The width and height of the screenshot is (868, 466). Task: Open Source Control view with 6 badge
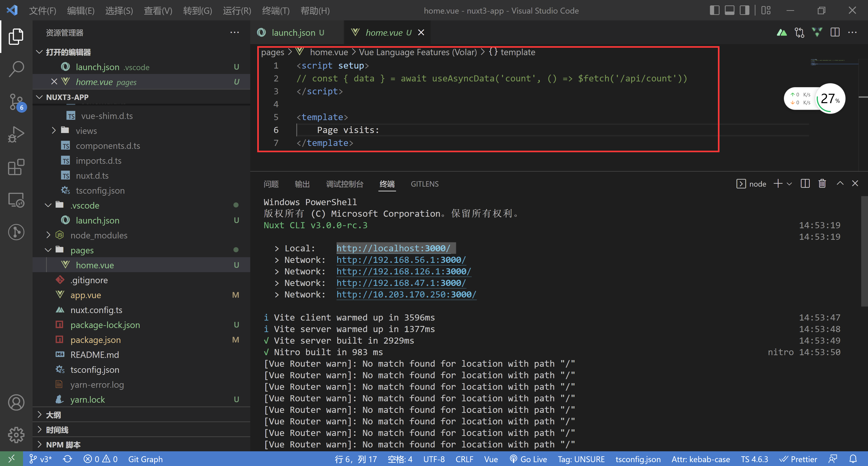click(16, 102)
